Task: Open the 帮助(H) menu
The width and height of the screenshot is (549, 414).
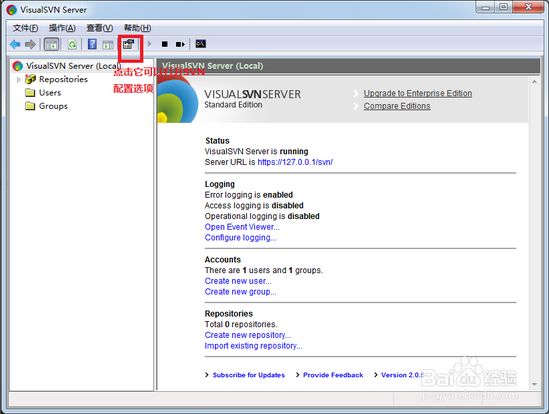Action: click(138, 28)
